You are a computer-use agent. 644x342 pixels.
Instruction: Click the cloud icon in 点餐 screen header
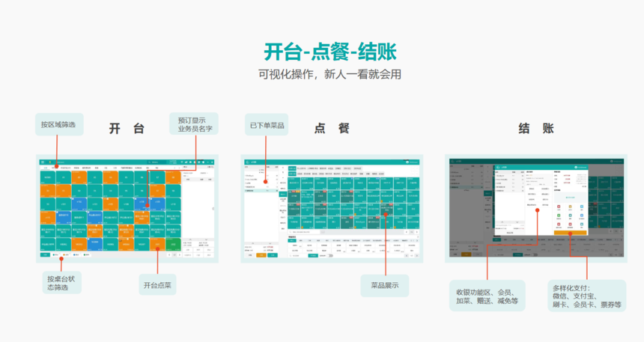(x=407, y=162)
